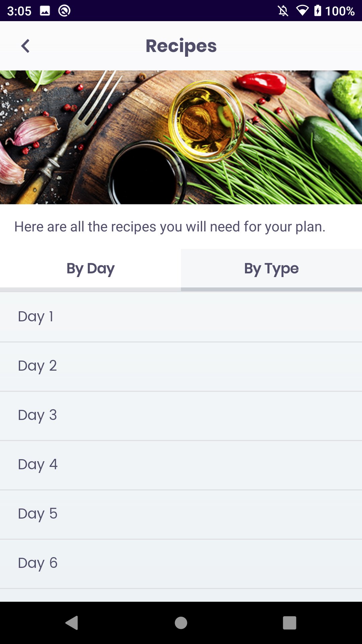This screenshot has width=362, height=644.
Task: Tap the Android home circle button
Action: pos(181,623)
